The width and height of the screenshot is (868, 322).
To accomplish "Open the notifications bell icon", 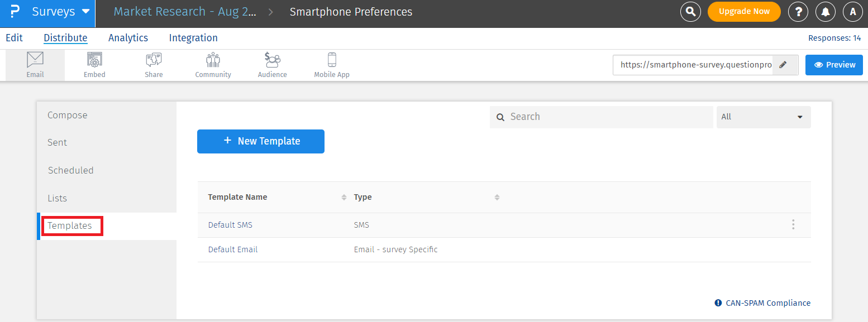I will point(826,12).
